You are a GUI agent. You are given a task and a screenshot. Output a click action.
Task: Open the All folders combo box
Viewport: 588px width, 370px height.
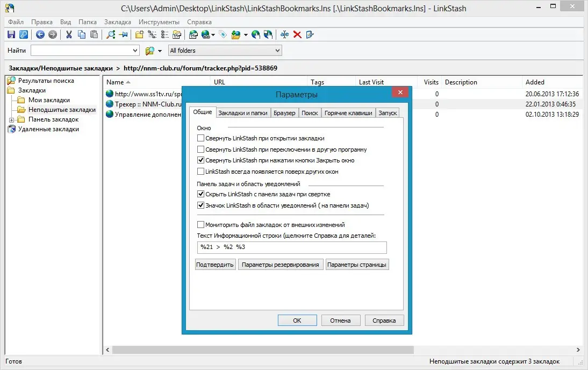point(225,51)
